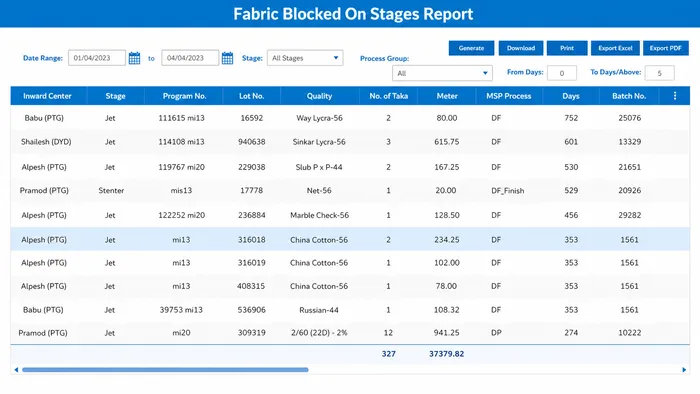Image resolution: width=700 pixels, height=394 pixels.
Task: Click the Export PDF button
Action: point(666,48)
